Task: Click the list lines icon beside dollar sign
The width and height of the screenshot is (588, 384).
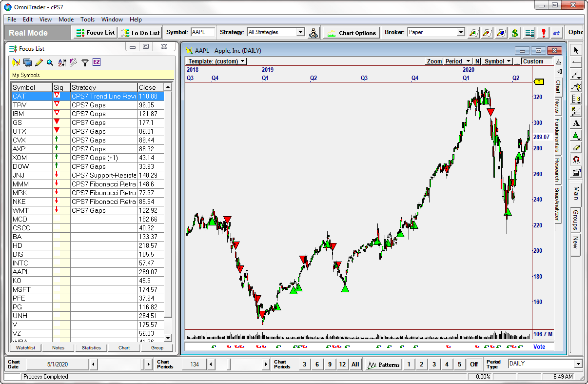Action: (x=529, y=33)
